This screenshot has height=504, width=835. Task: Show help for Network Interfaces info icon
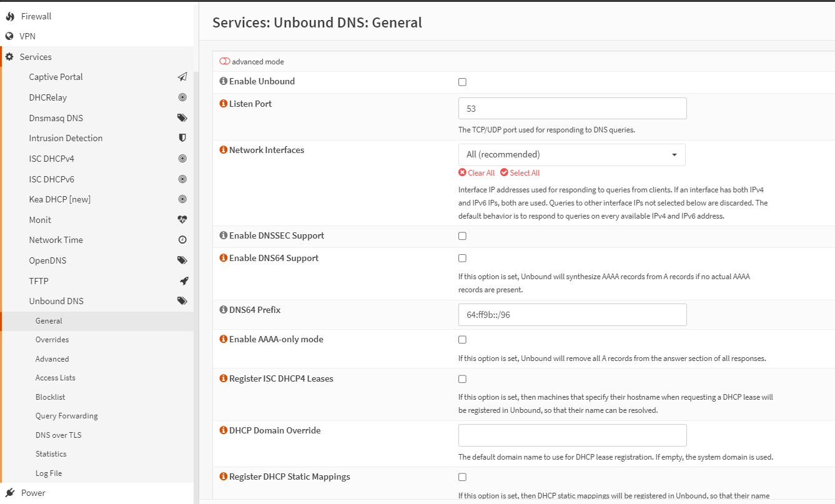tap(224, 150)
